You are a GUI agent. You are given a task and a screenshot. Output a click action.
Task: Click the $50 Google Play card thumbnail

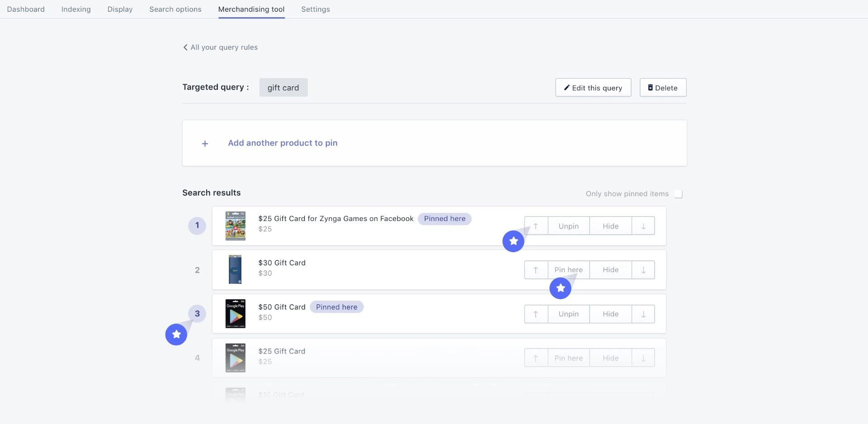click(235, 313)
